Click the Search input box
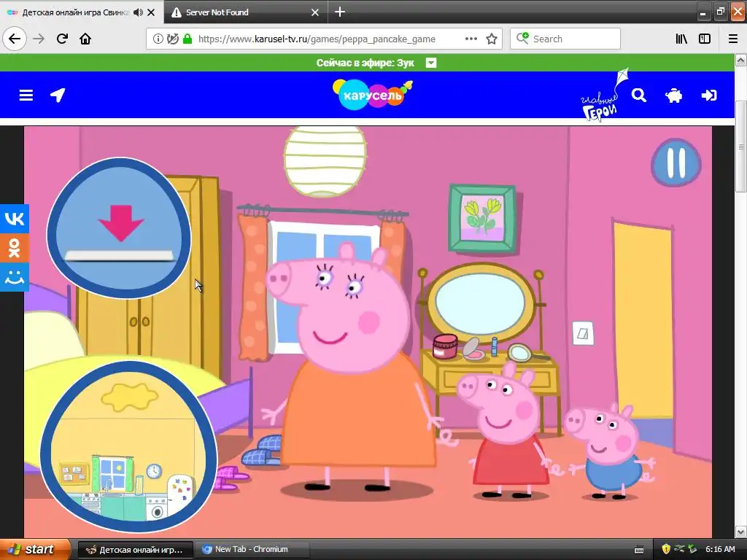Screen dimensions: 747x560 (565, 39)
